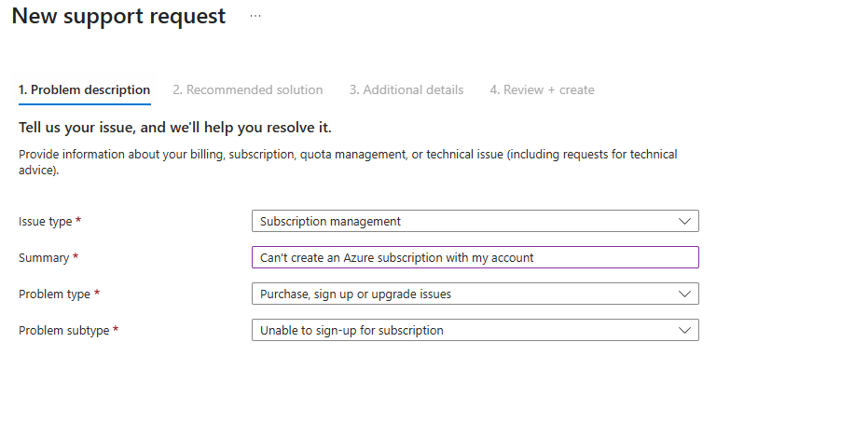
Task: Click the Problem type field label
Action: point(54,294)
